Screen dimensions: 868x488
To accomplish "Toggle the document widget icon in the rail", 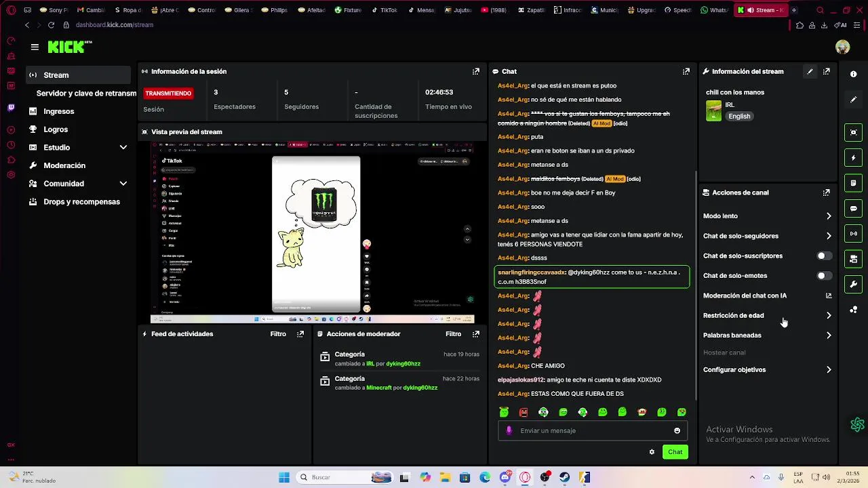I will pos(854,183).
